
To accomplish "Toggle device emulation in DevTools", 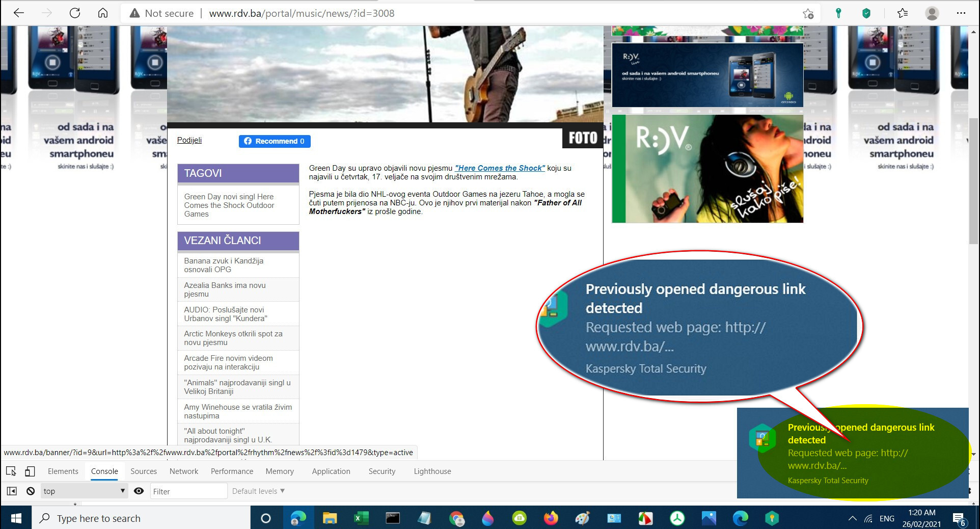I will [30, 471].
